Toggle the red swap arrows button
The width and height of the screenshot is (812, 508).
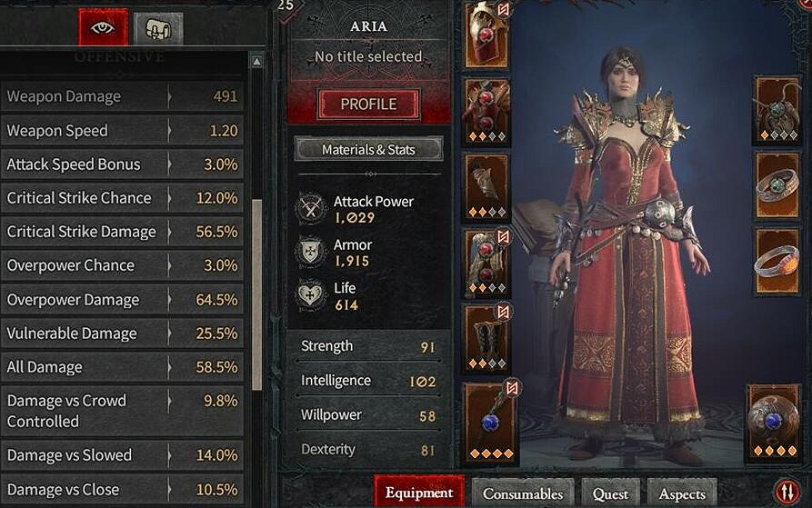tap(787, 491)
